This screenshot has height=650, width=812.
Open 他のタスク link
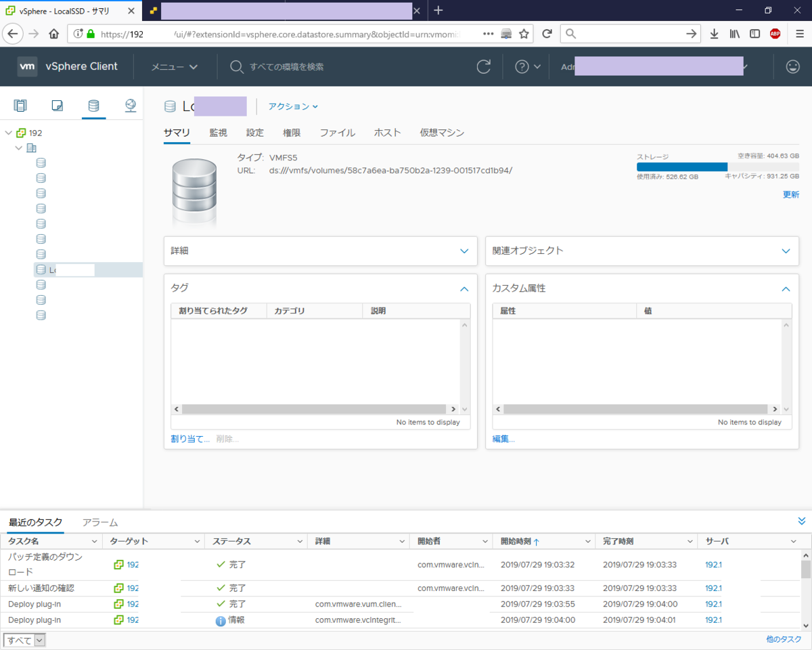[x=784, y=639]
